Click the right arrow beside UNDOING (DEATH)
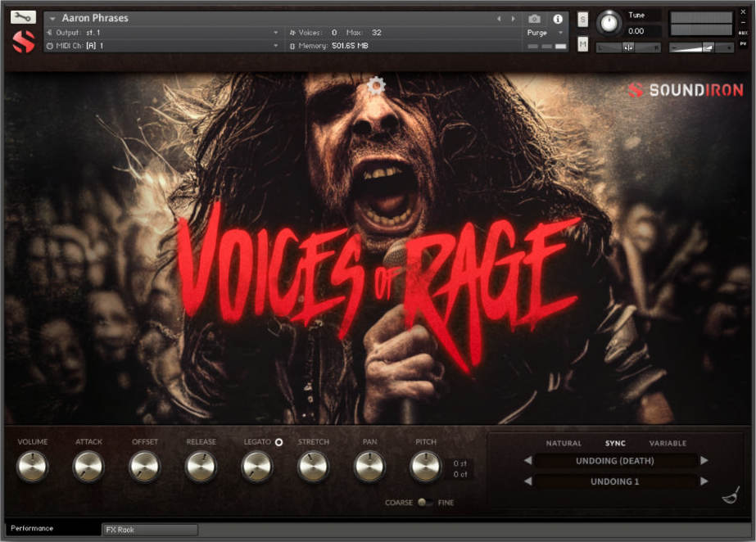Image resolution: width=756 pixels, height=542 pixels. coord(704,460)
